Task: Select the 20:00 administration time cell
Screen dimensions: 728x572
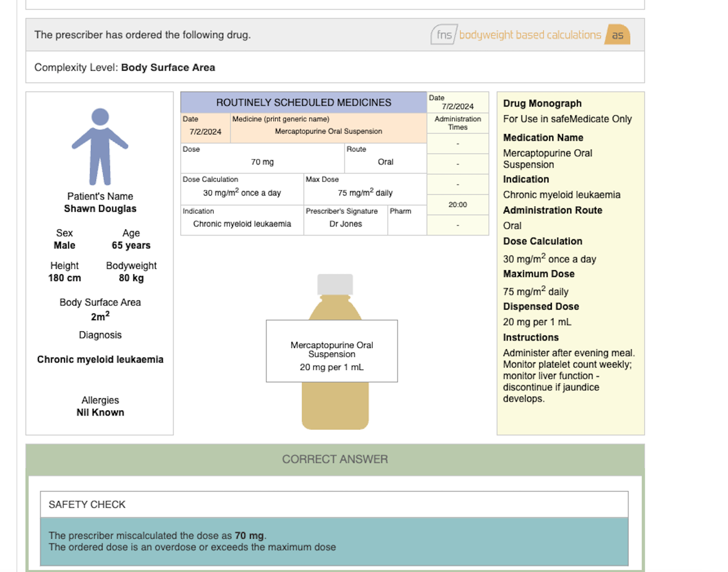Action: point(457,205)
